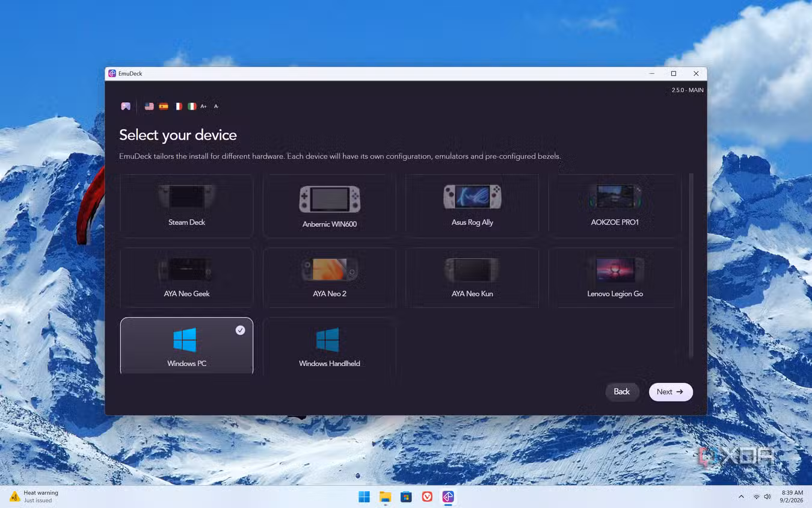Open the Windows Start menu
The height and width of the screenshot is (508, 812).
tap(364, 497)
